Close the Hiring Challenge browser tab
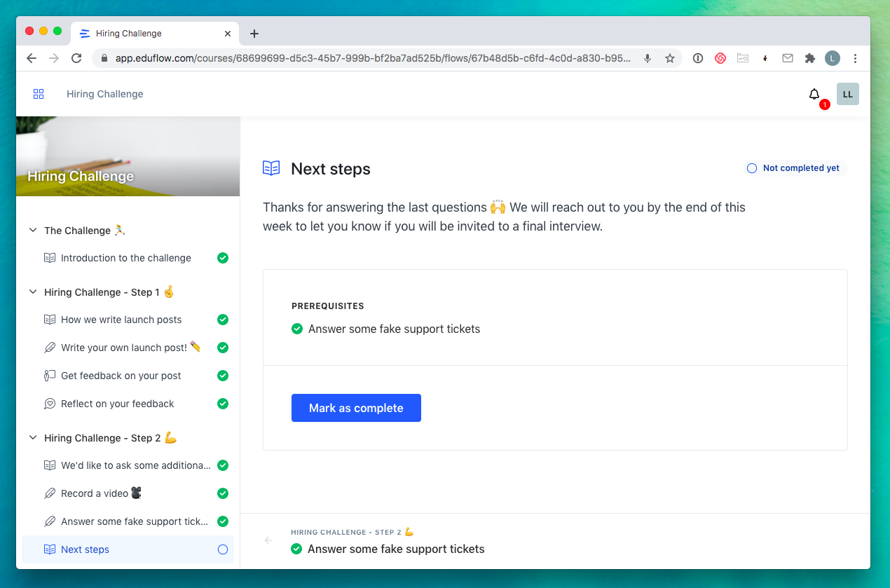890x588 pixels. tap(228, 34)
